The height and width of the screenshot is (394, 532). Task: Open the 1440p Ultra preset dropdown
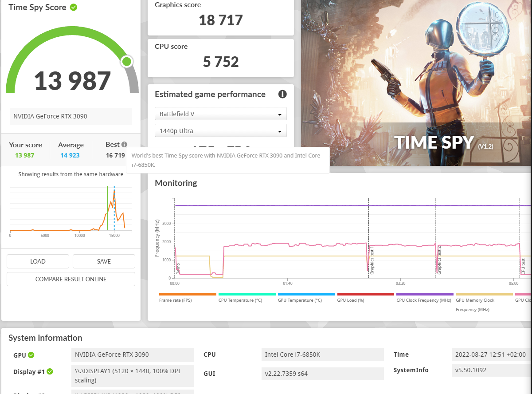[221, 131]
